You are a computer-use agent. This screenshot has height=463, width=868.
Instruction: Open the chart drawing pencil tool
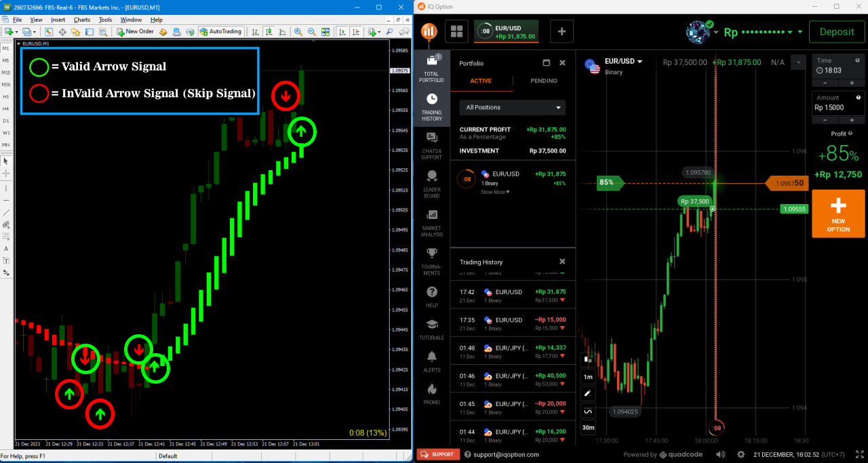click(x=588, y=393)
